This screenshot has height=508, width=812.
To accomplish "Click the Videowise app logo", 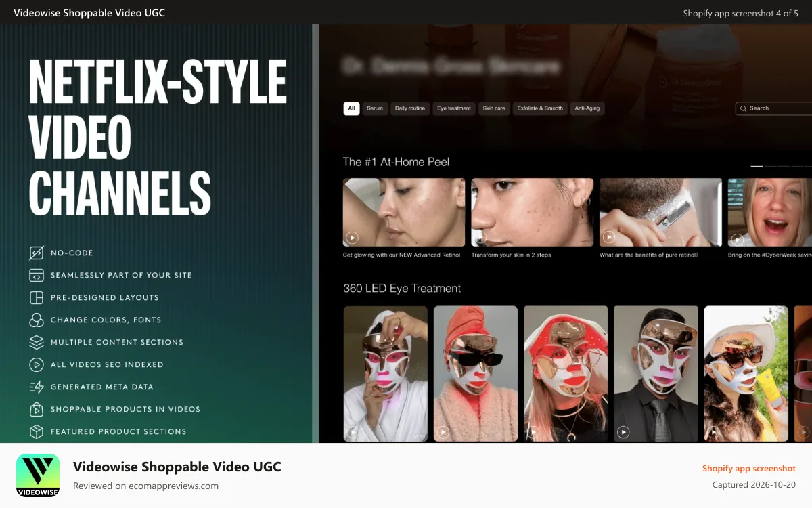I will [38, 475].
